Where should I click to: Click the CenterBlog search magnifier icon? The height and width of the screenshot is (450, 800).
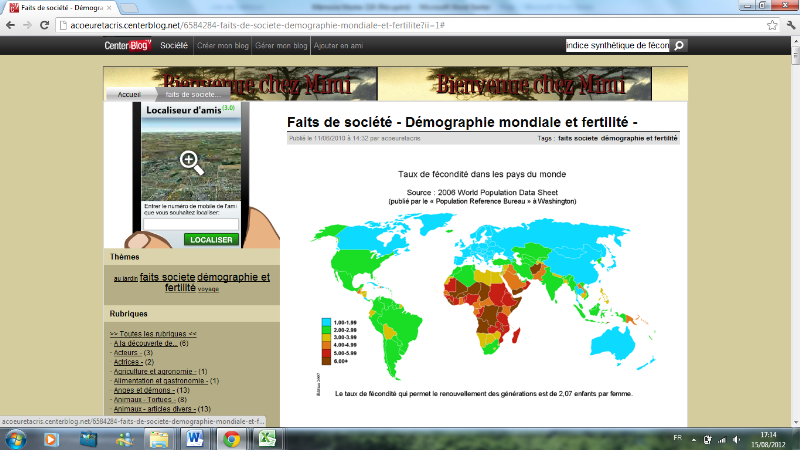(679, 45)
